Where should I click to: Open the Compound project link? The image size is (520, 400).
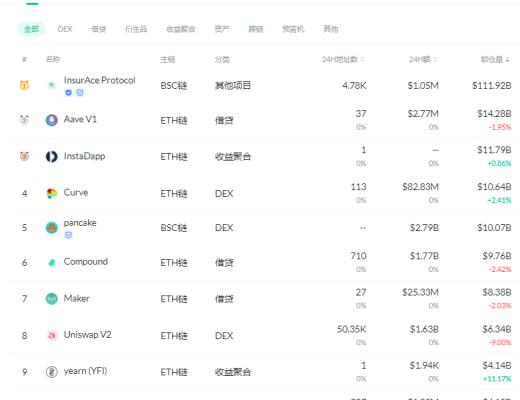pyautogui.click(x=86, y=262)
